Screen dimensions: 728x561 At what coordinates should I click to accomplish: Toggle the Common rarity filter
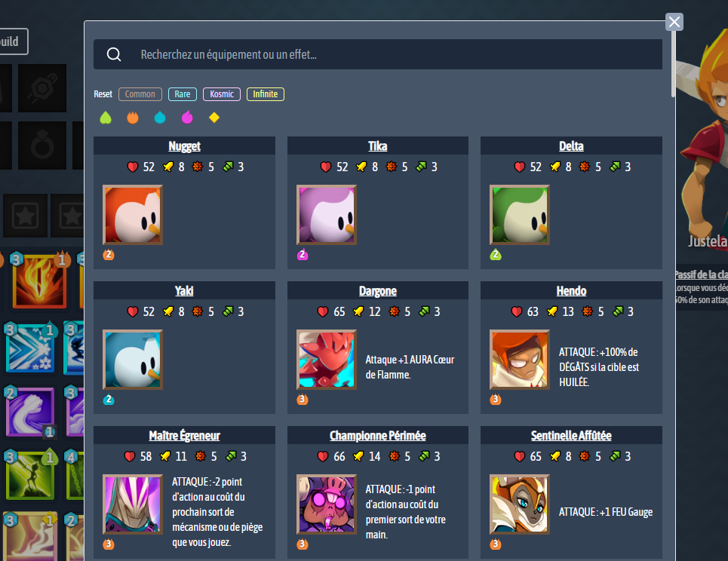click(x=140, y=94)
